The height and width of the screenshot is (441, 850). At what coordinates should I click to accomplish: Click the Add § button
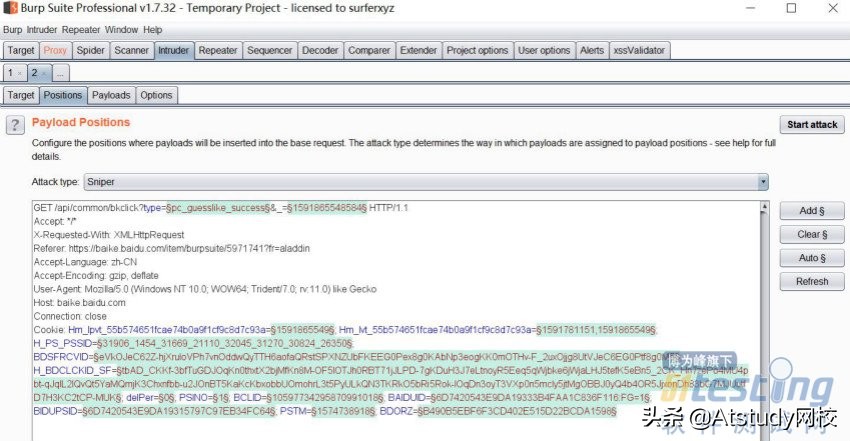[812, 211]
